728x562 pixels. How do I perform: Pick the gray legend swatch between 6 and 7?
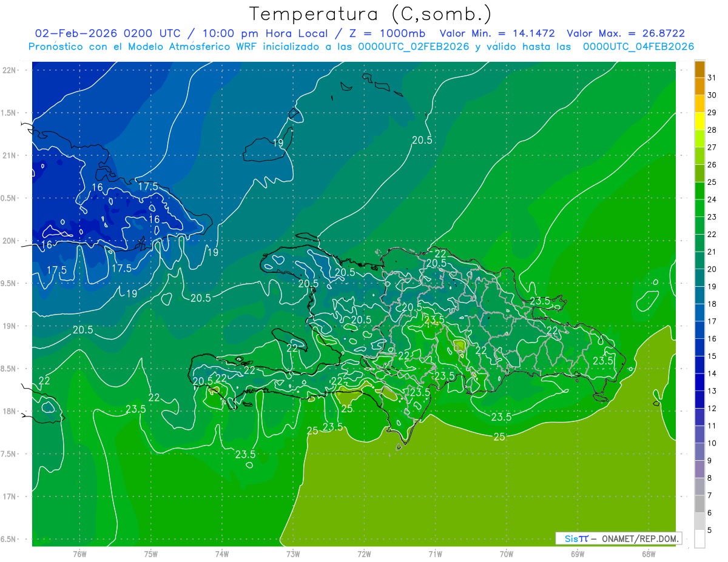[x=699, y=504]
